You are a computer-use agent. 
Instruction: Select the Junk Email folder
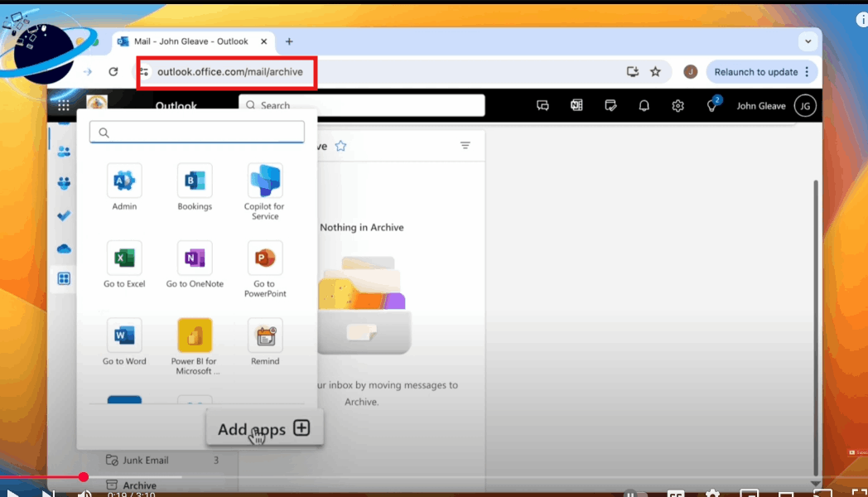click(145, 460)
